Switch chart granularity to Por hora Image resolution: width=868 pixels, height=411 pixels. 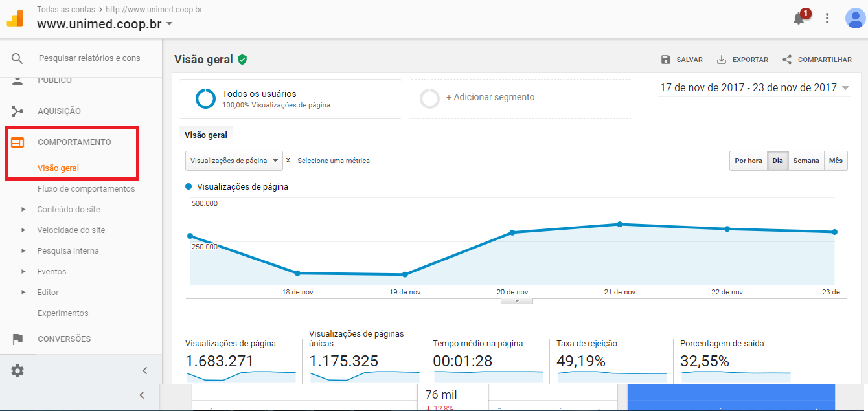pyautogui.click(x=748, y=161)
